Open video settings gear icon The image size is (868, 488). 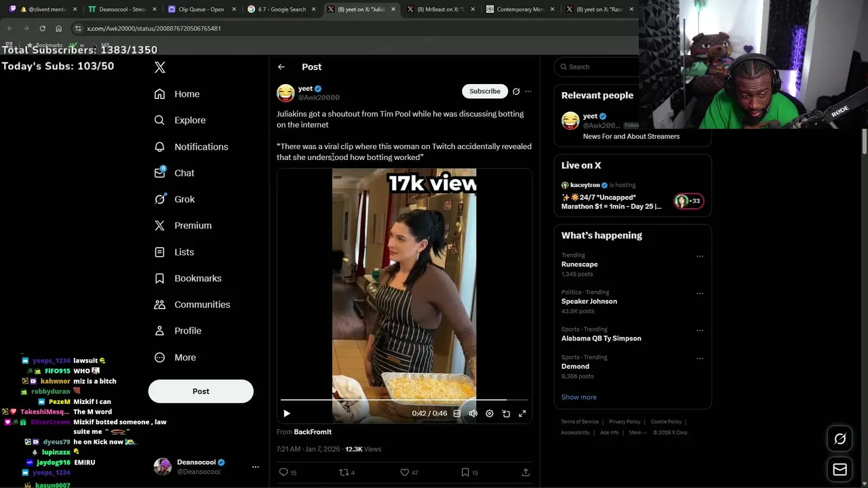490,413
